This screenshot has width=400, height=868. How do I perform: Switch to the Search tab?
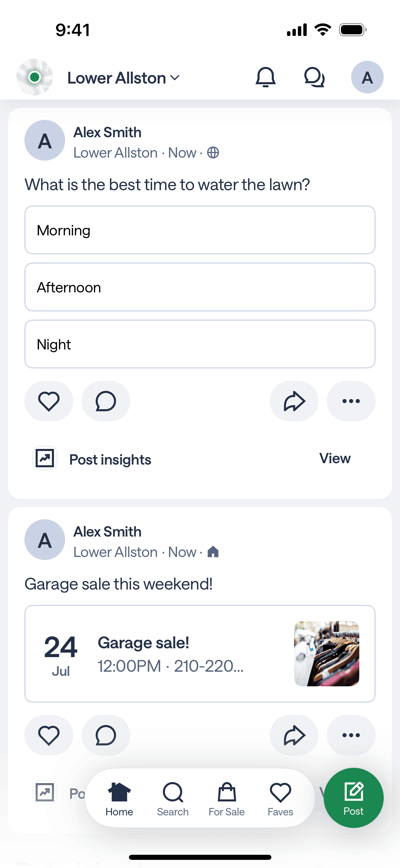click(x=173, y=798)
